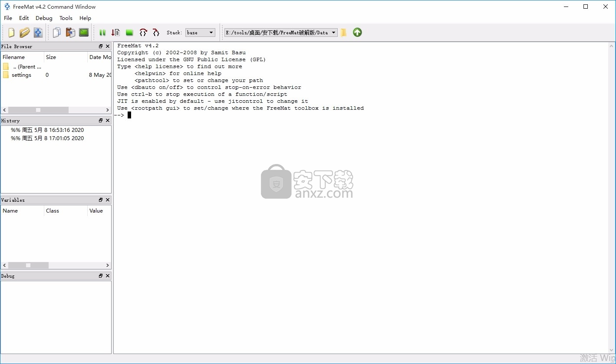Open the Help menu
Screen dimensions: 616x364
[85, 18]
